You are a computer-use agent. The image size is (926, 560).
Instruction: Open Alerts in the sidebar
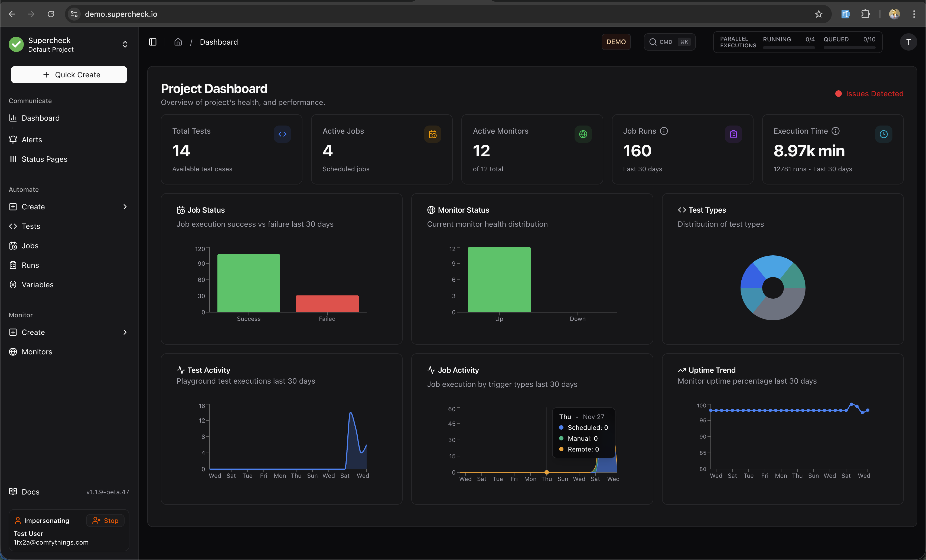[32, 139]
